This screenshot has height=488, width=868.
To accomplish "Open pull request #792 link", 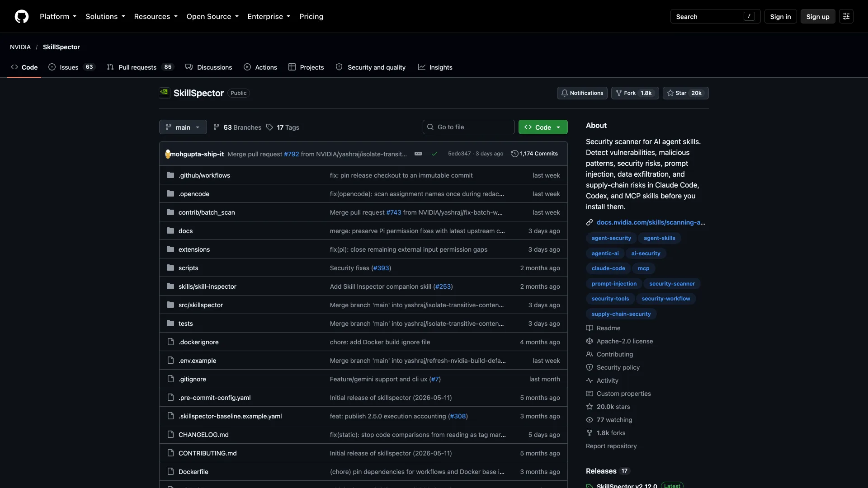I will (292, 154).
